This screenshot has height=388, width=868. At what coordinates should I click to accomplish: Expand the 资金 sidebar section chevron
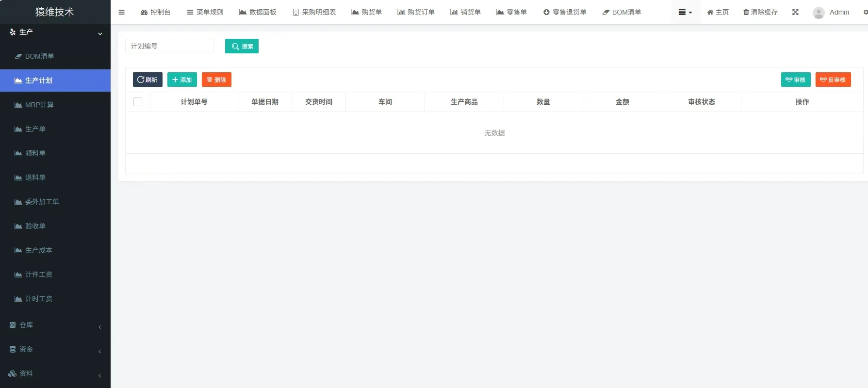(x=100, y=351)
